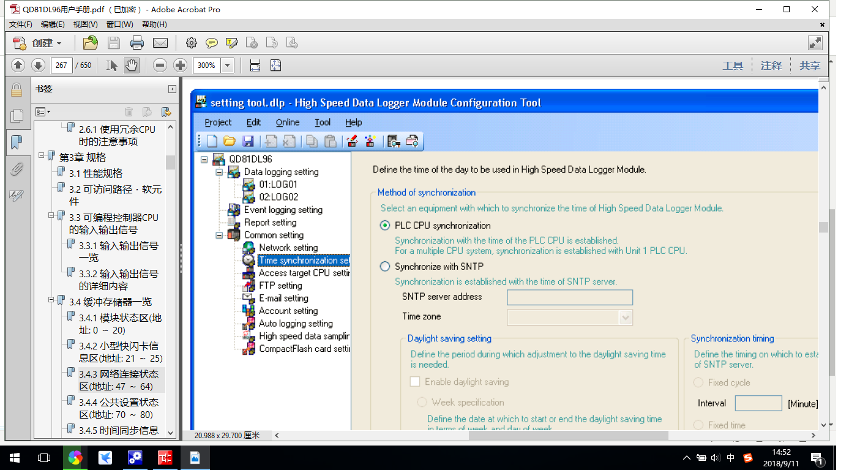This screenshot has width=868, height=470.
Task: Click the Print icon in toolbar
Action: point(137,43)
